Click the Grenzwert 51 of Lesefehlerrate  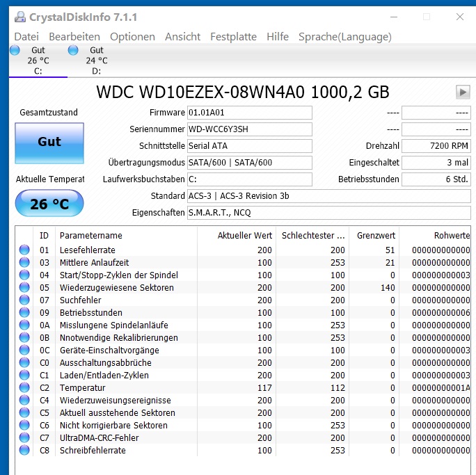pyautogui.click(x=390, y=250)
